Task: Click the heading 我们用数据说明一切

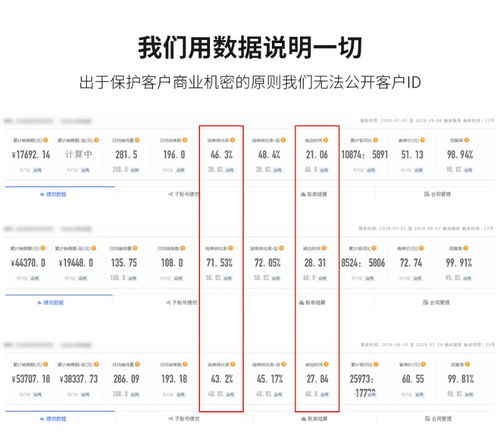Action: tap(250, 47)
